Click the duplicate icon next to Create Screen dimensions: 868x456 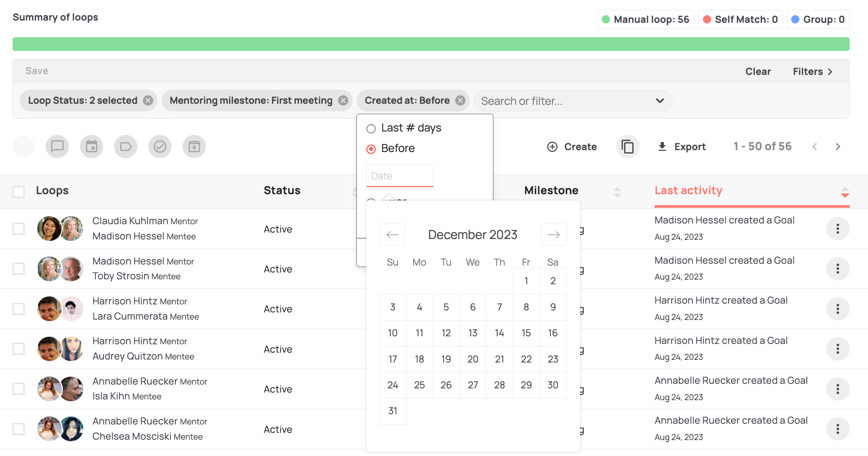(628, 146)
